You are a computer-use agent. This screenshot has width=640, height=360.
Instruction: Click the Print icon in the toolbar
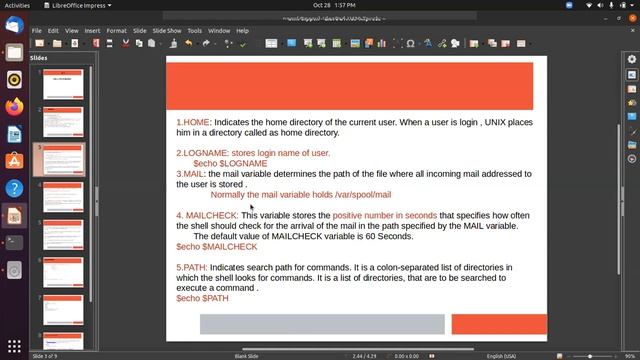[x=109, y=43]
